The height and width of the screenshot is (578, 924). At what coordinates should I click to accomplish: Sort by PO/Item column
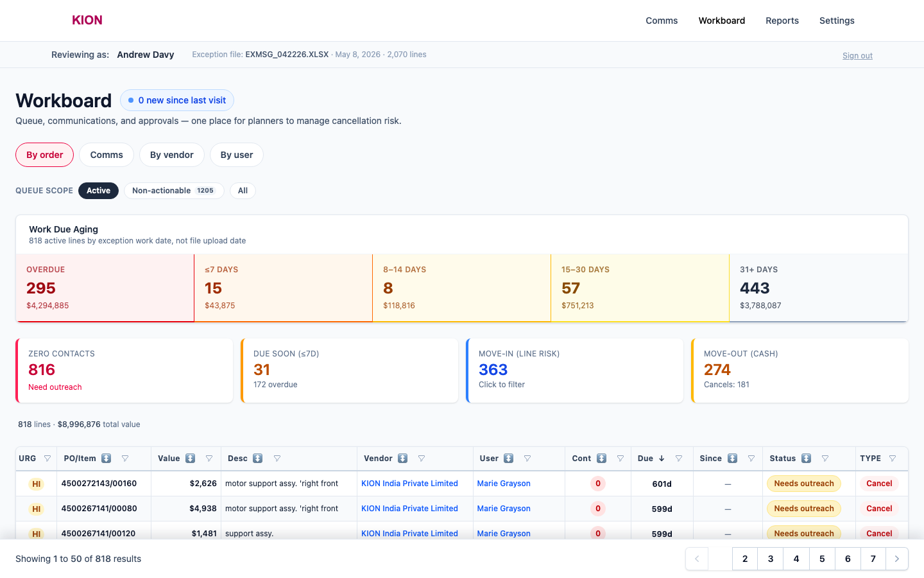tap(107, 459)
